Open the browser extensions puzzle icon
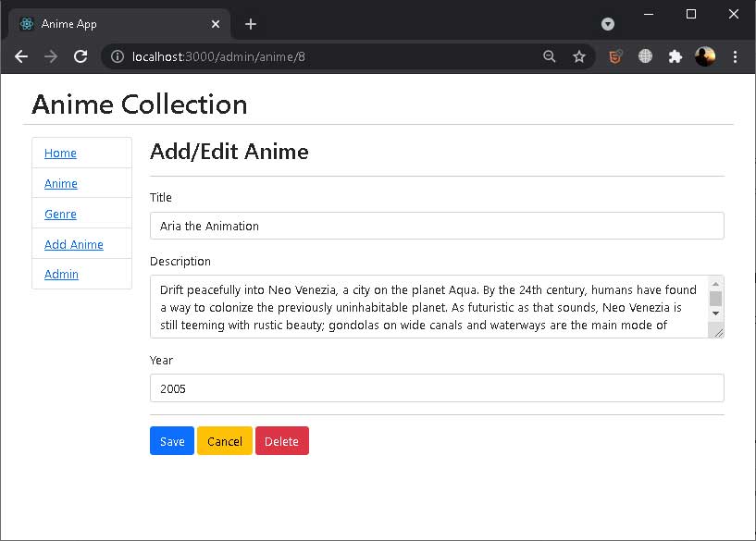Image resolution: width=756 pixels, height=541 pixels. (675, 55)
